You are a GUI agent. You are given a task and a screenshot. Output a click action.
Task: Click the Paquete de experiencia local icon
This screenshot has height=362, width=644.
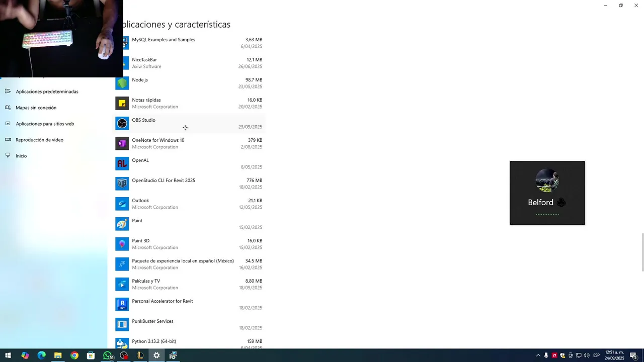coord(122,264)
